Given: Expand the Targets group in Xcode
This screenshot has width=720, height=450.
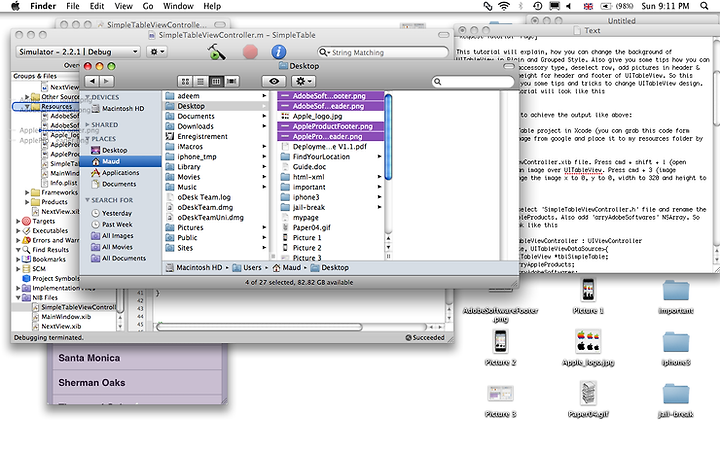Looking at the screenshot, I should tap(18, 221).
